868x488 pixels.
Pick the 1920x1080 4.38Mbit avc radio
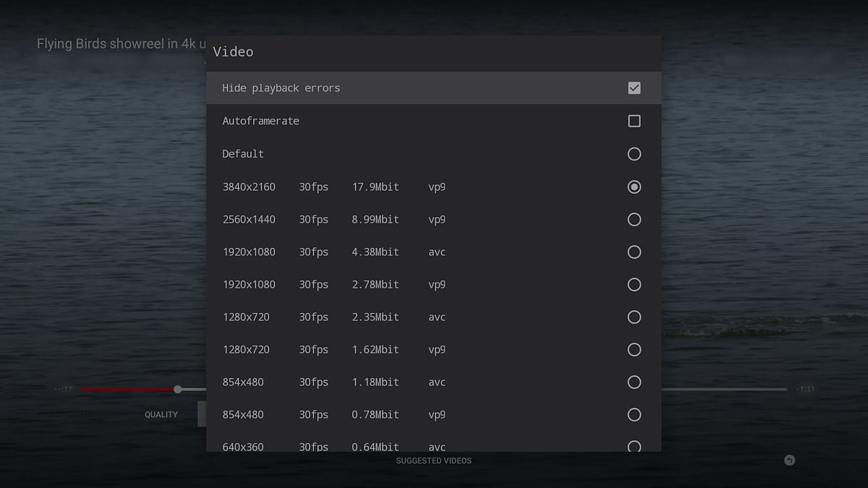click(x=634, y=252)
